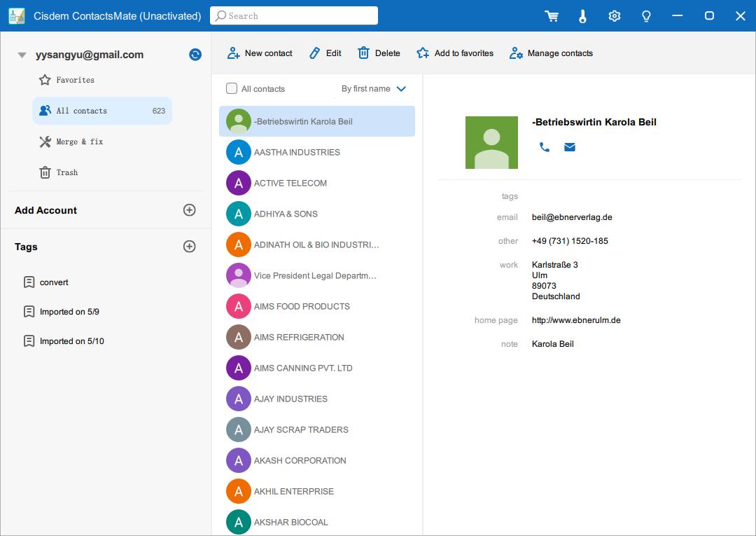This screenshot has height=536, width=756.
Task: Open the shopping cart purchase icon
Action: tap(552, 16)
